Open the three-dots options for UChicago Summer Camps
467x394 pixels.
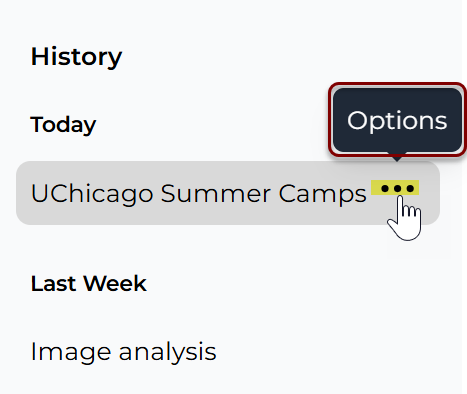point(395,188)
